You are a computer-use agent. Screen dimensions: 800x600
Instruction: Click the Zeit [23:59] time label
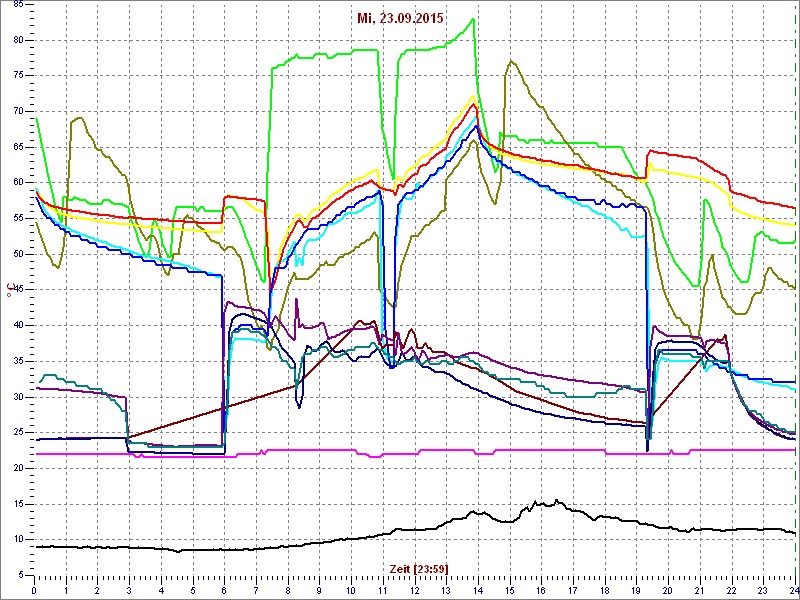419,568
